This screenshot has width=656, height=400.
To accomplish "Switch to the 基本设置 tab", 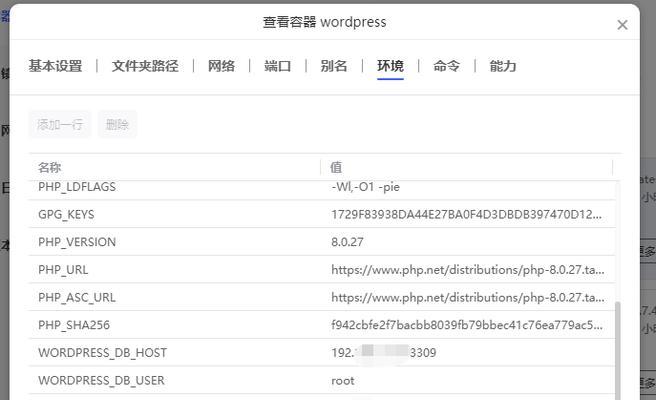I will (55, 66).
